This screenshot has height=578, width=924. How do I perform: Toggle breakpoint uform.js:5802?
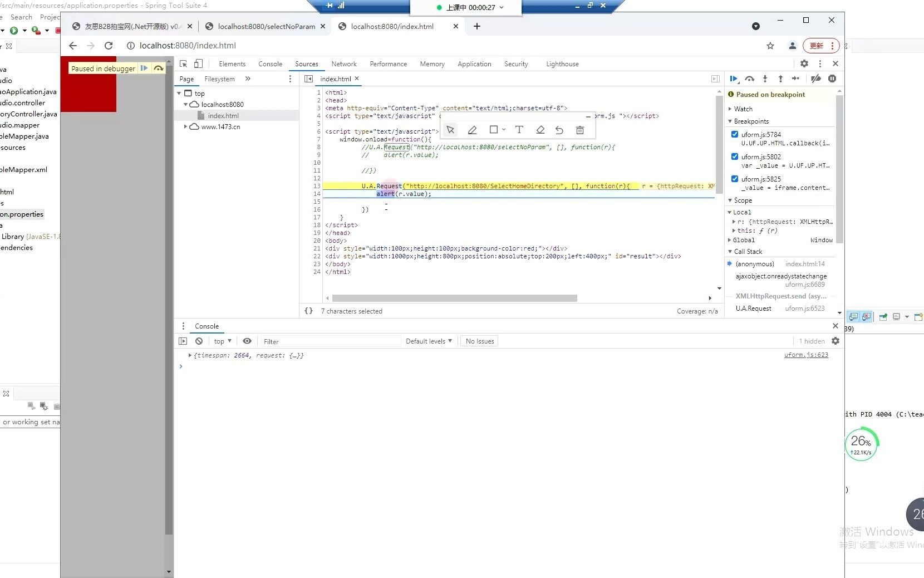pyautogui.click(x=735, y=156)
